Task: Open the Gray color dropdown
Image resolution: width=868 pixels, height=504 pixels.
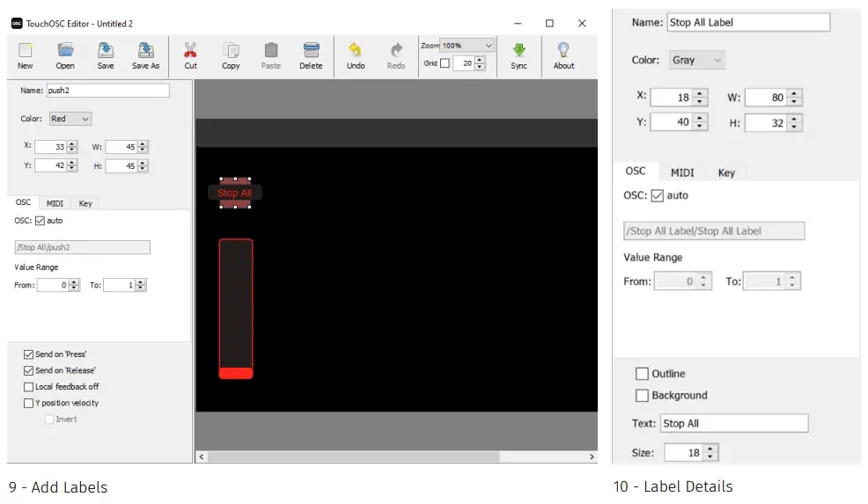Action: pos(697,60)
